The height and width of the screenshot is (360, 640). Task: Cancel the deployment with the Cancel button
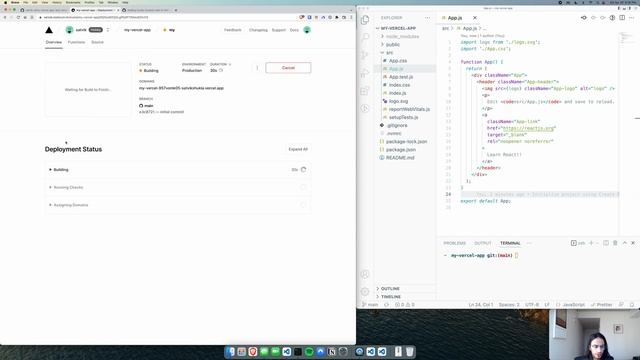[x=288, y=68]
